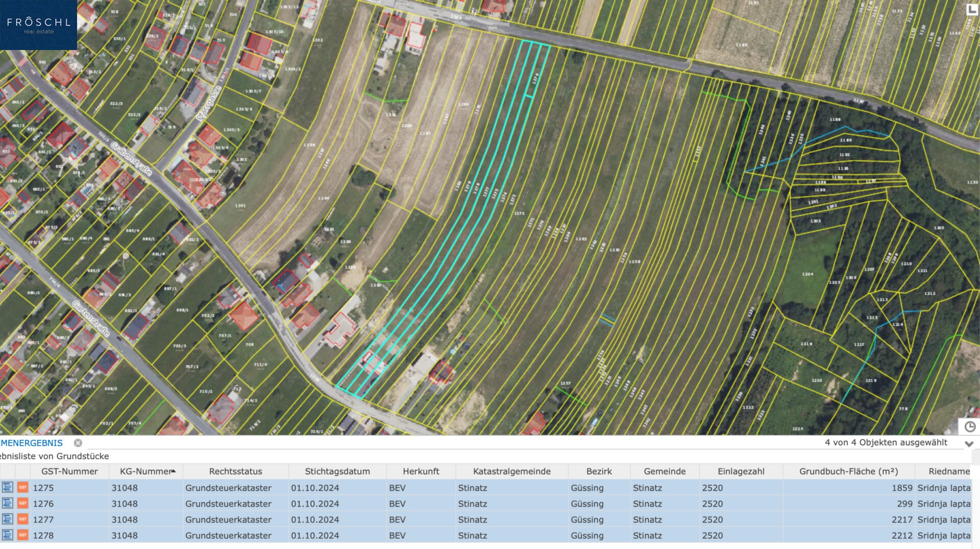The height and width of the screenshot is (549, 980).
Task: Click the orange GST icon for parcel 1277
Action: [x=22, y=519]
